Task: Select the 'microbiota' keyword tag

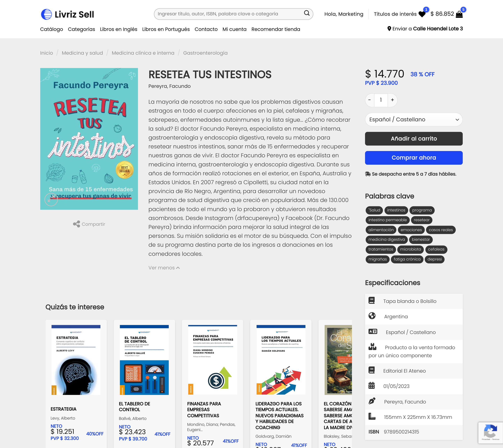Action: [410, 249]
